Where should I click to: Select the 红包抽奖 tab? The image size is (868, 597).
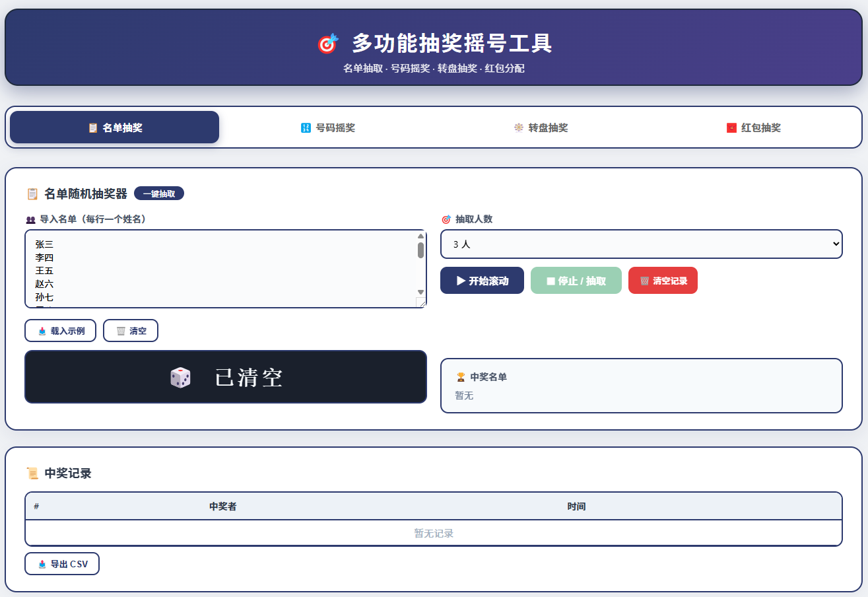753,127
